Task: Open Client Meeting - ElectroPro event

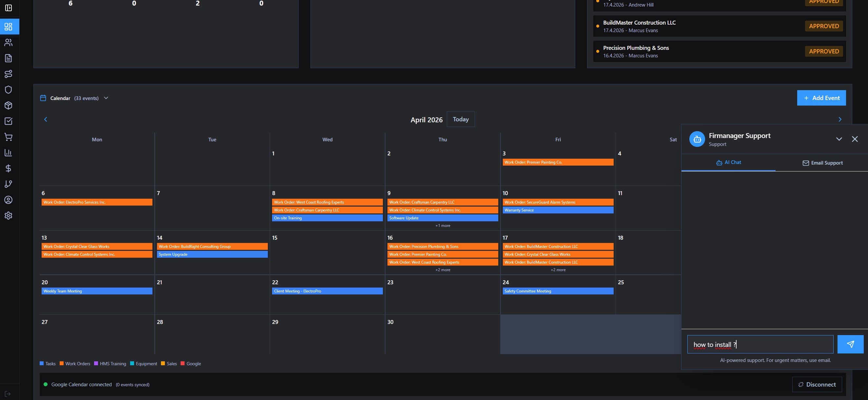Action: [327, 291]
